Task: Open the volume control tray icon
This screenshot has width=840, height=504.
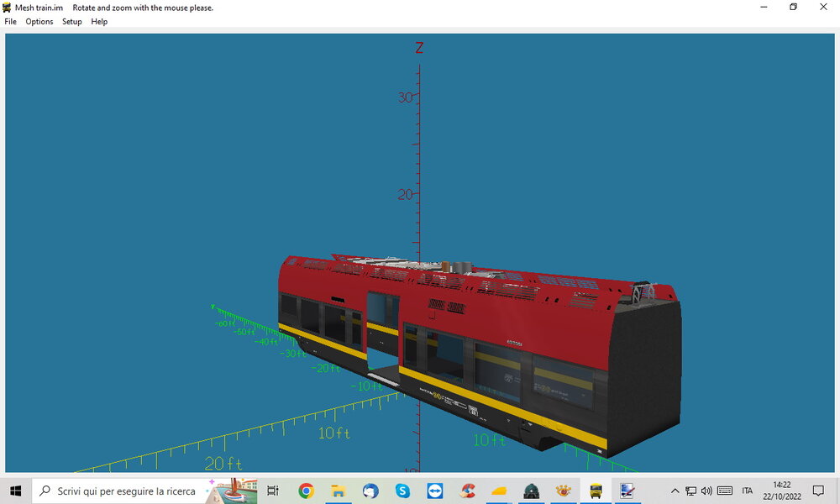Action: click(x=707, y=491)
